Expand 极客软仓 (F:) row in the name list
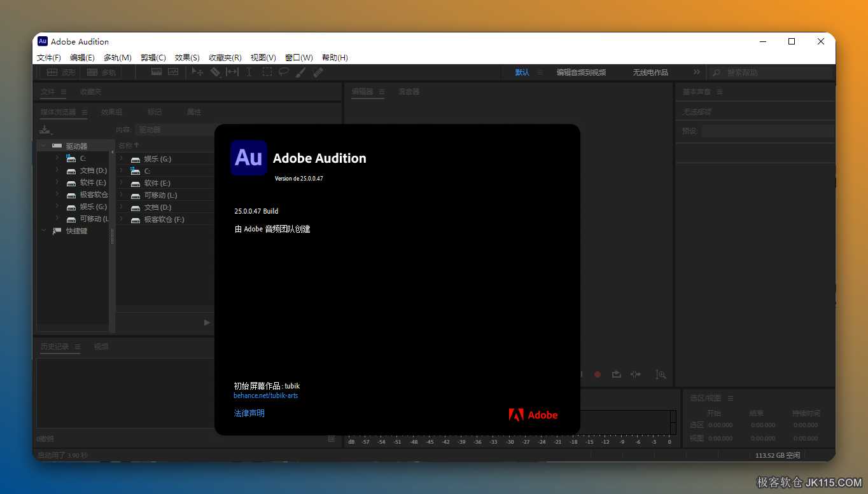Viewport: 868px width, 494px height. point(122,219)
